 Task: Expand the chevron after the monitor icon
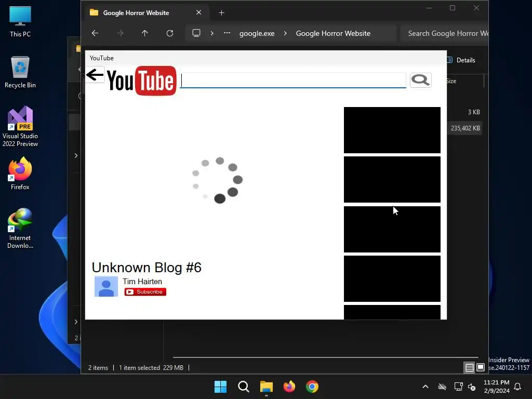[x=212, y=33]
